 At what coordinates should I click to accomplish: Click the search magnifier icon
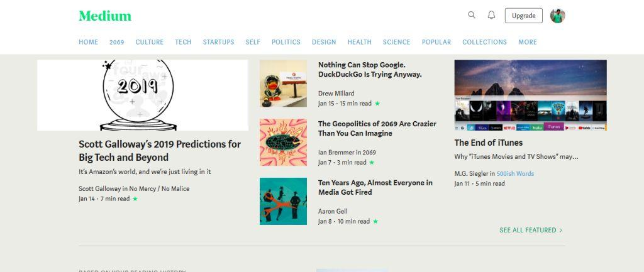(x=472, y=15)
